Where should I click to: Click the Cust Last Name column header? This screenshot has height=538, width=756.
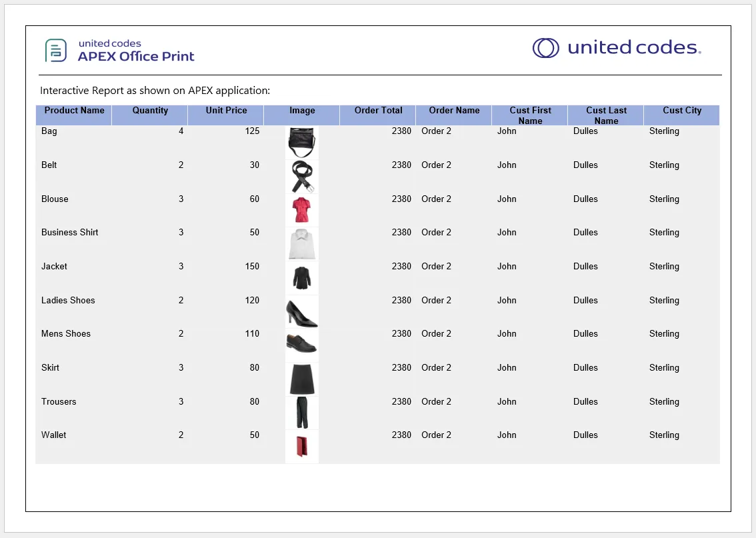[606, 115]
